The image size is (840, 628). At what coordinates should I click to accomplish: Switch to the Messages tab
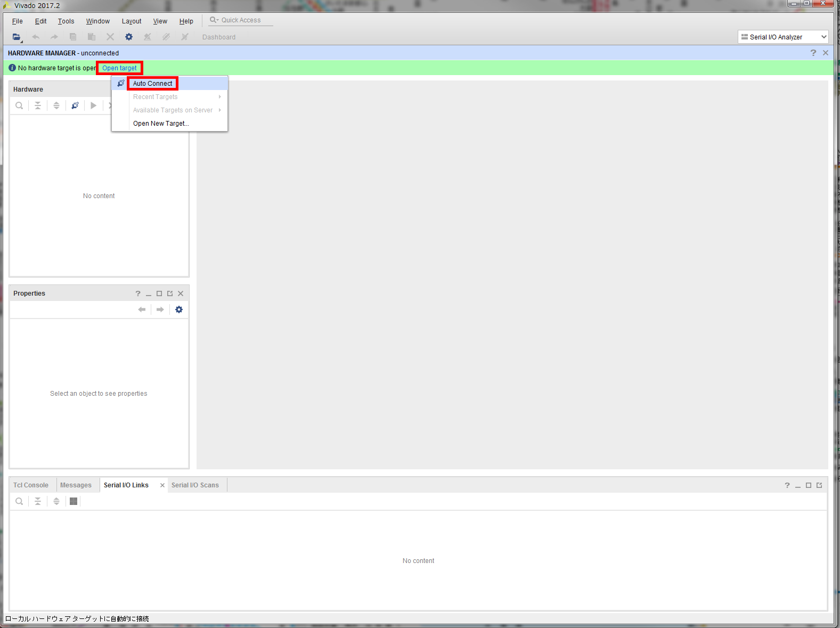pos(76,485)
